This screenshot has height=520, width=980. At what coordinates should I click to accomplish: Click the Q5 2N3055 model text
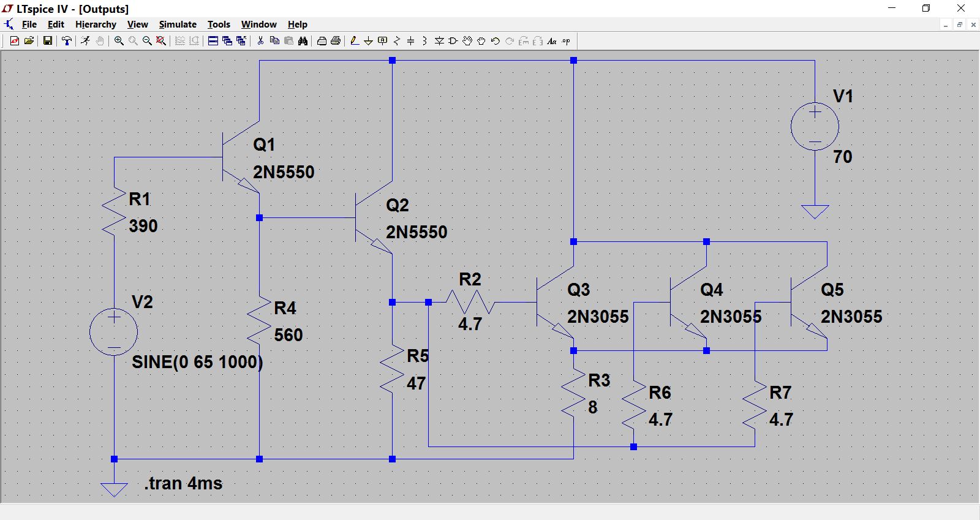851,317
